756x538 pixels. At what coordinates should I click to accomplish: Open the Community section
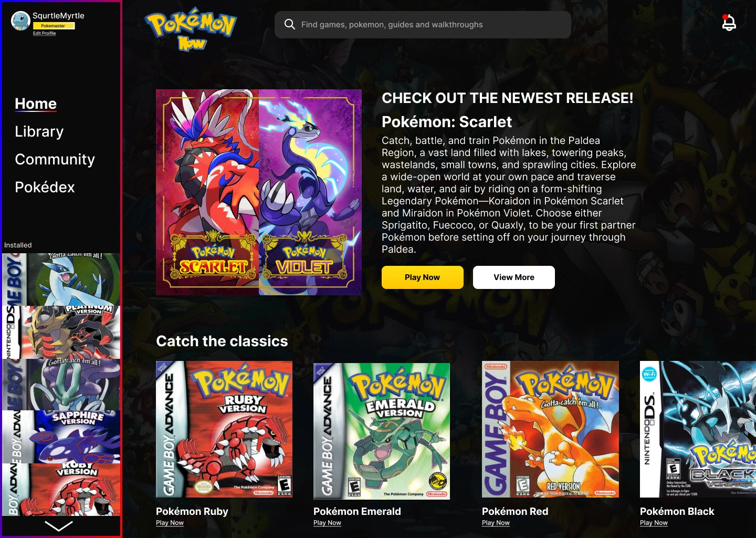pos(55,159)
